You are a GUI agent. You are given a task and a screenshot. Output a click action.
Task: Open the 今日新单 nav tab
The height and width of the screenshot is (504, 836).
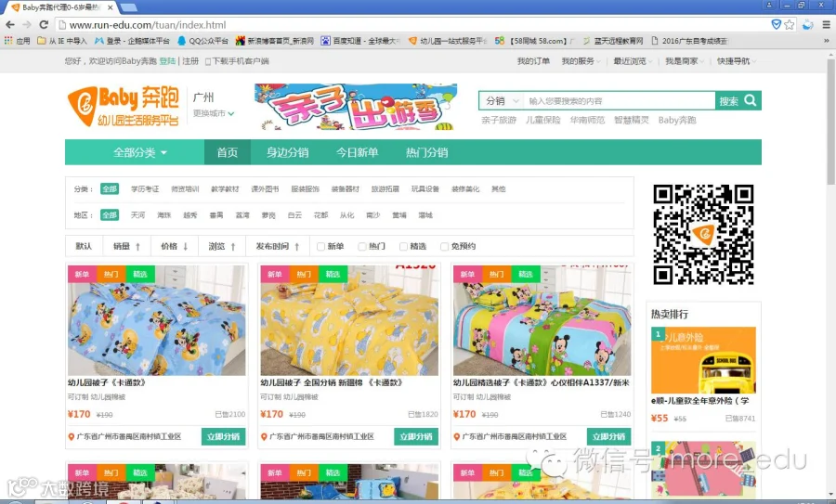[358, 152]
